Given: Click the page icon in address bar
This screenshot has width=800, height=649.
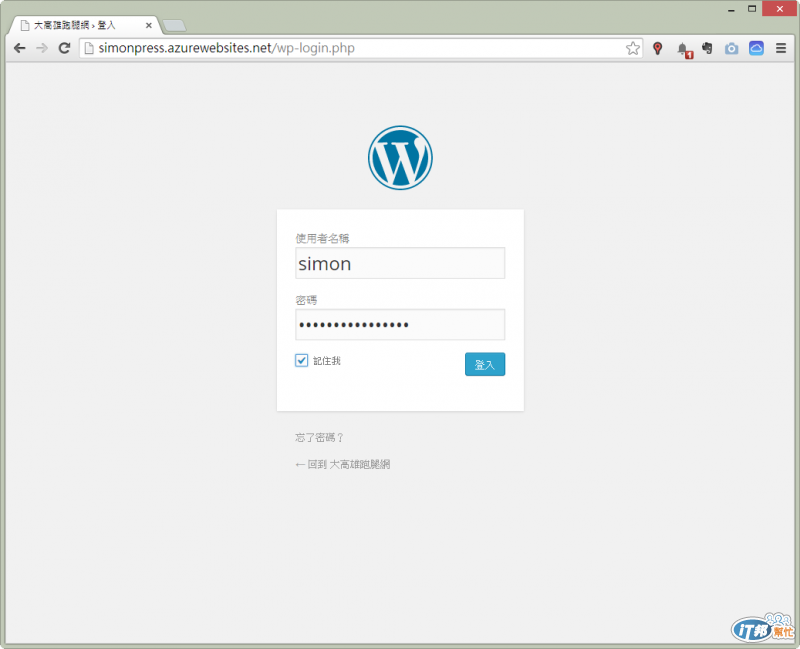Looking at the screenshot, I should 89,48.
